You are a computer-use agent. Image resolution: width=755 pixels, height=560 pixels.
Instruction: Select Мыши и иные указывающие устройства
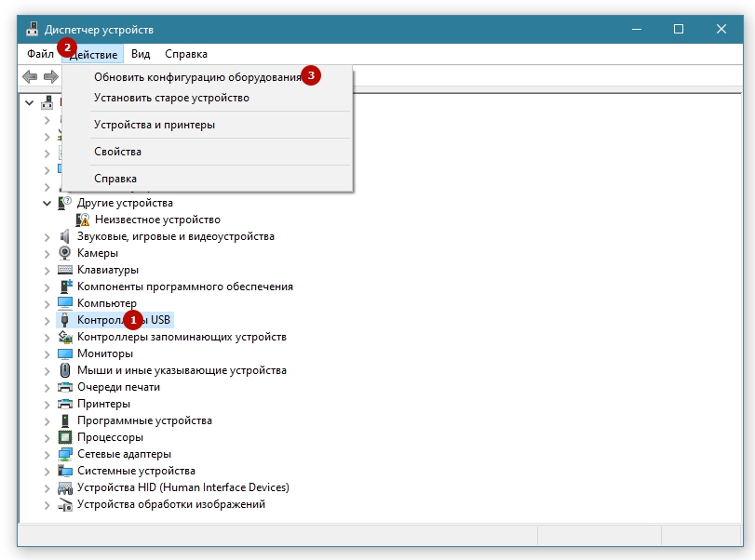click(x=182, y=370)
